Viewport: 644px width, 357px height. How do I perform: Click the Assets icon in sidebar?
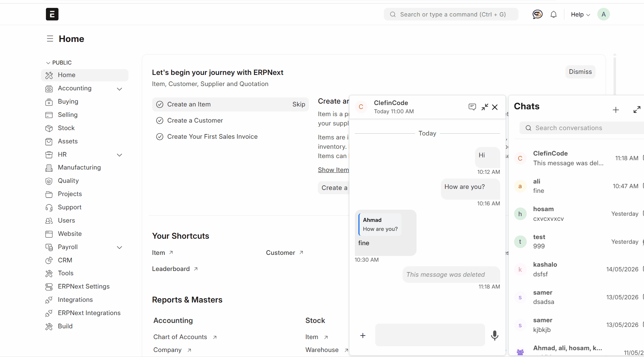click(49, 142)
